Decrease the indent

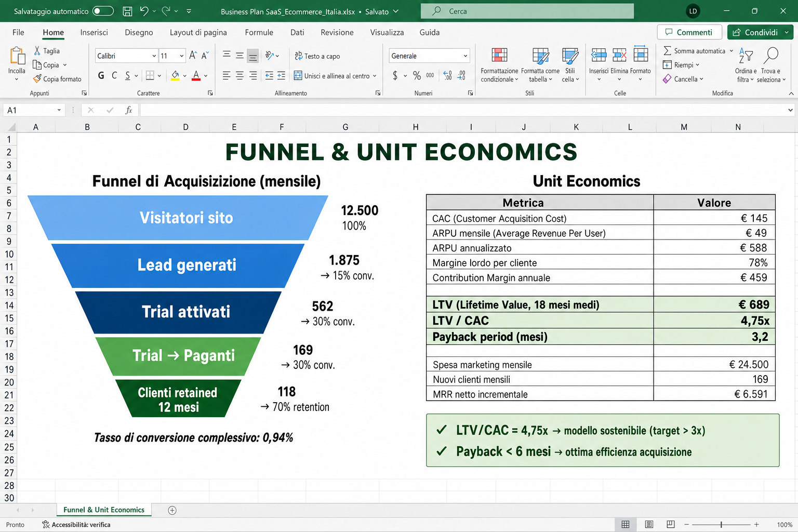269,76
